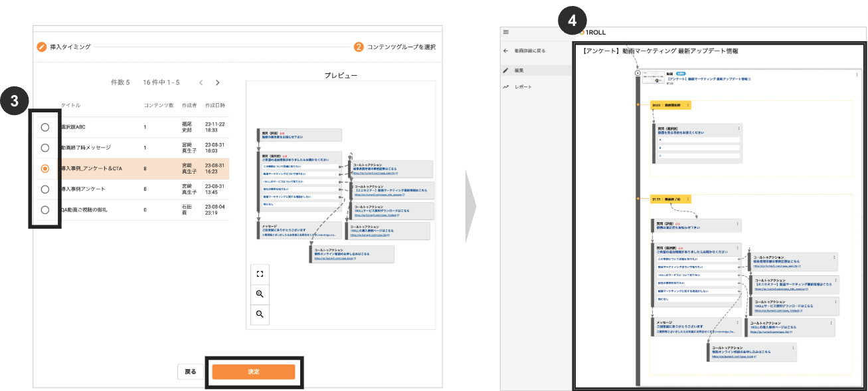Click the back arrow beside 動画詳細に戻る
The height and width of the screenshot is (391, 868).
506,51
